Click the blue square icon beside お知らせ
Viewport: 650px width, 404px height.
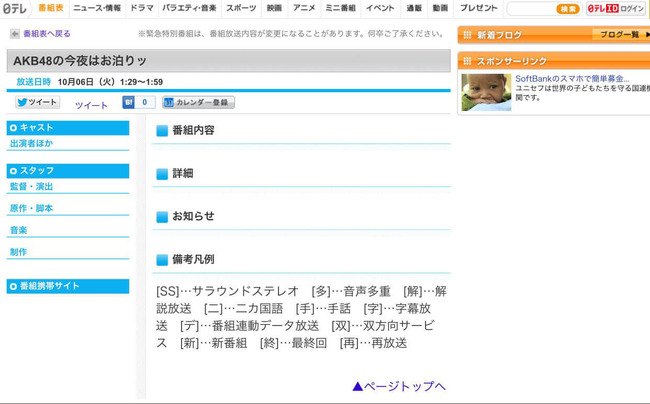click(162, 217)
